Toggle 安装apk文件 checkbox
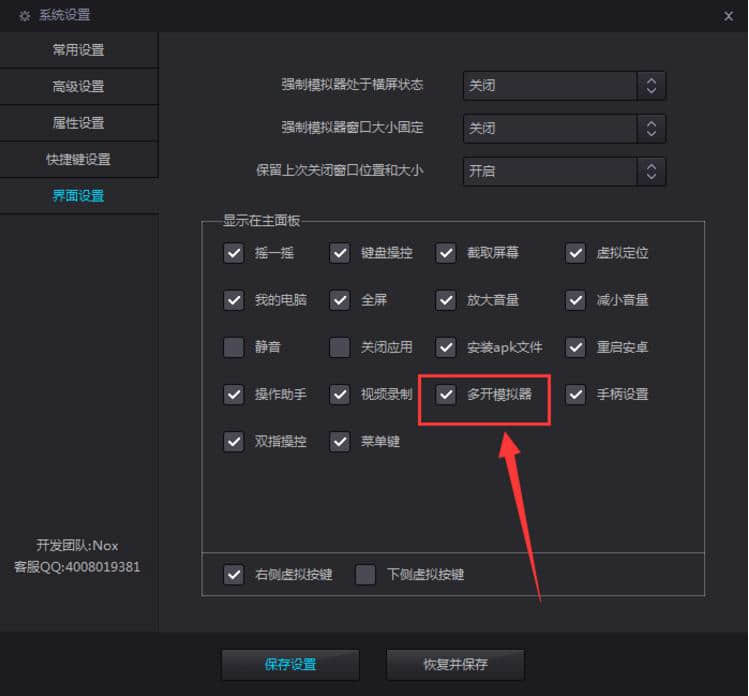The image size is (749, 696). tap(446, 347)
